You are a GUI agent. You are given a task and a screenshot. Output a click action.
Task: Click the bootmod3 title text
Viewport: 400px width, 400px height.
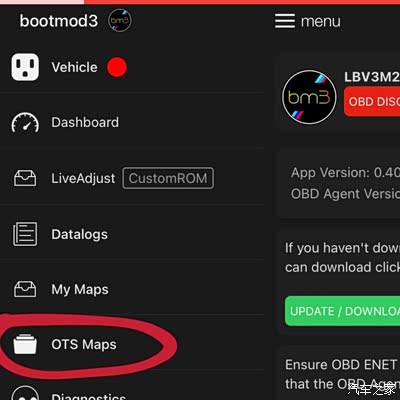(59, 21)
